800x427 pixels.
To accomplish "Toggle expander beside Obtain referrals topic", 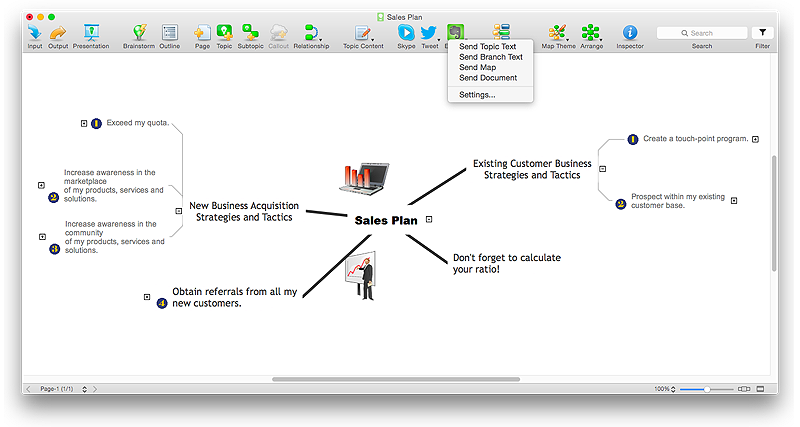I will 147,297.
